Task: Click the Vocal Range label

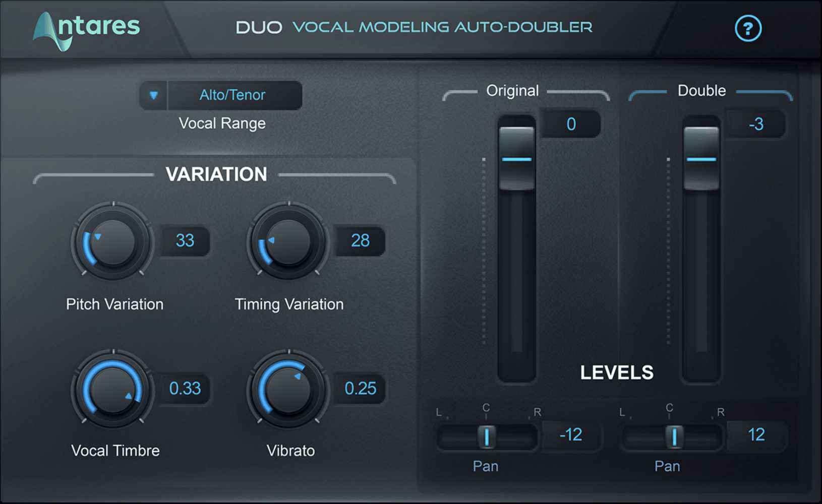Action: [x=222, y=123]
